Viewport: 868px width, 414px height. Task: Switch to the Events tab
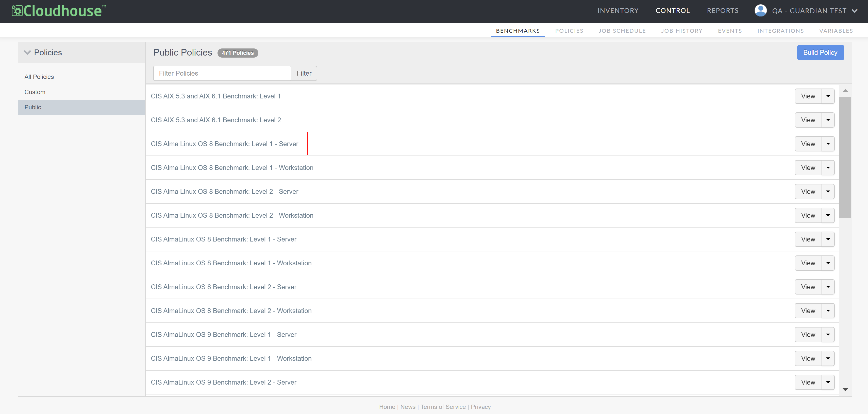click(x=730, y=31)
